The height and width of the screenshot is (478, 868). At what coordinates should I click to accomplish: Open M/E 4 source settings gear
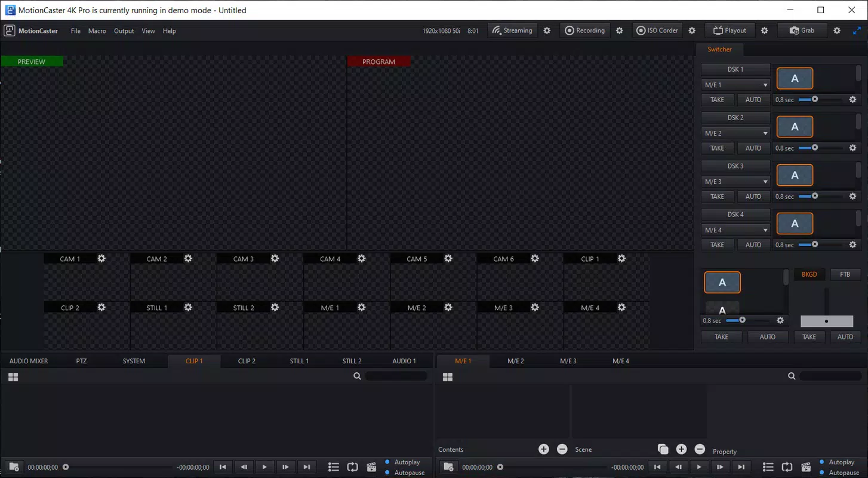coord(621,308)
